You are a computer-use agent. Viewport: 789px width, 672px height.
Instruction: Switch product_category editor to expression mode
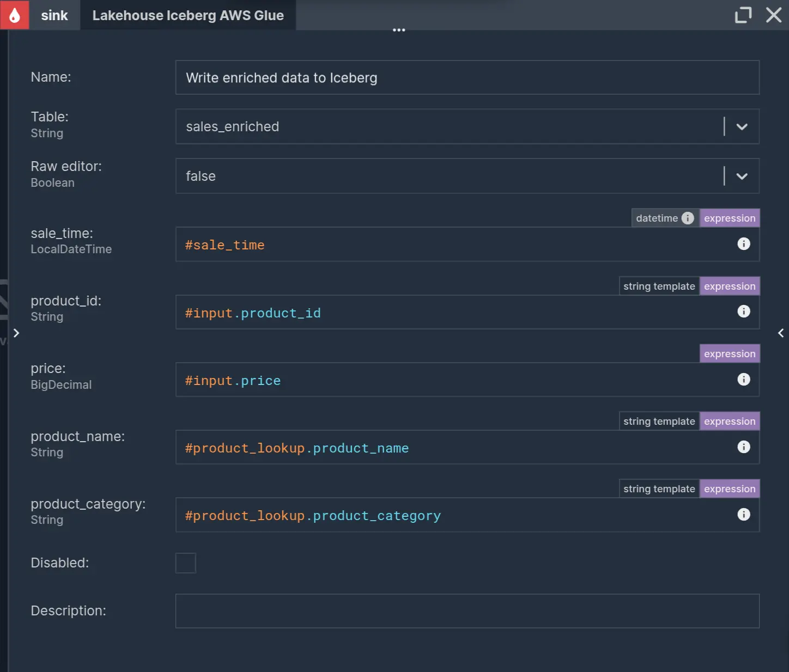(730, 488)
